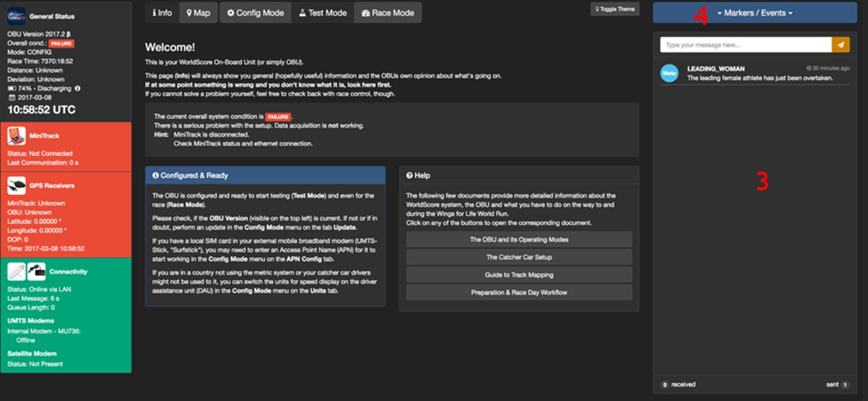Screen dimensions: 868x401
Task: Toggle the page theme
Action: [615, 9]
